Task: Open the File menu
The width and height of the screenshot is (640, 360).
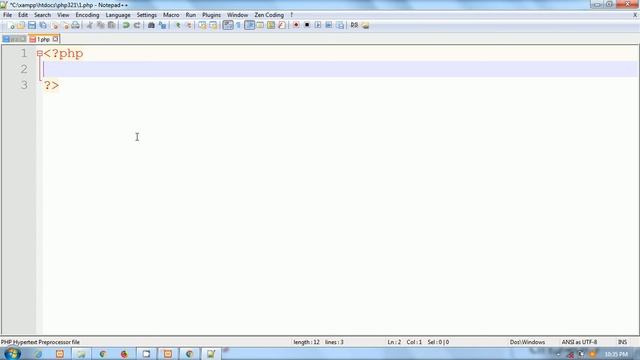Action: 7,15
